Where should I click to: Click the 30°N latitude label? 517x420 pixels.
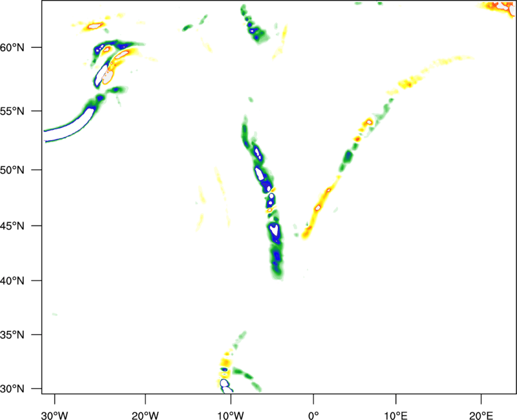pos(12,389)
